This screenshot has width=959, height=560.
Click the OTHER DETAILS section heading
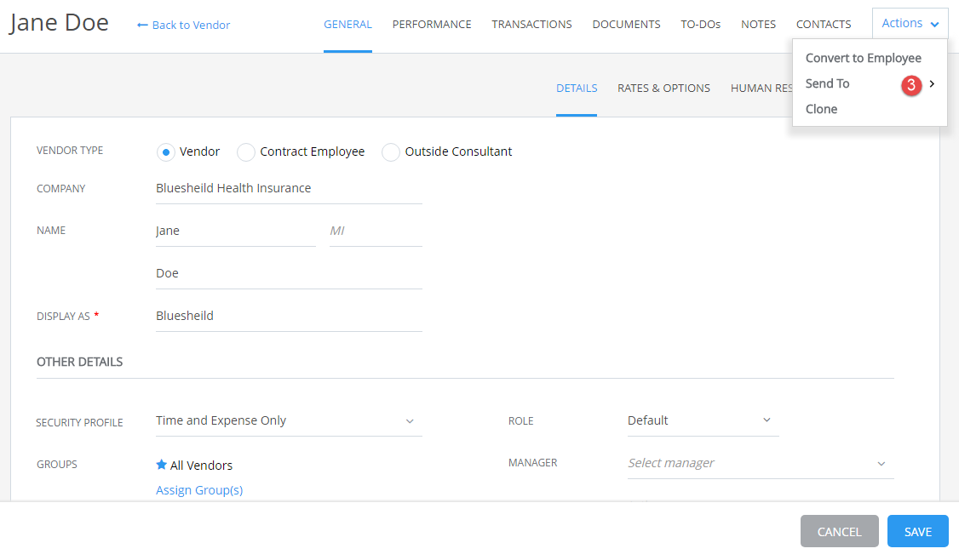(x=79, y=362)
